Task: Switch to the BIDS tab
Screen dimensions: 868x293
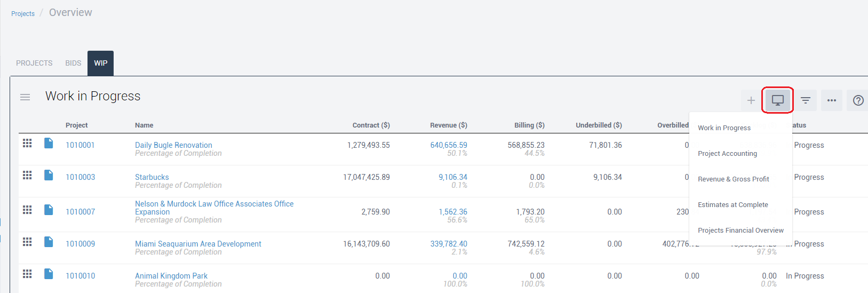Action: pyautogui.click(x=73, y=63)
